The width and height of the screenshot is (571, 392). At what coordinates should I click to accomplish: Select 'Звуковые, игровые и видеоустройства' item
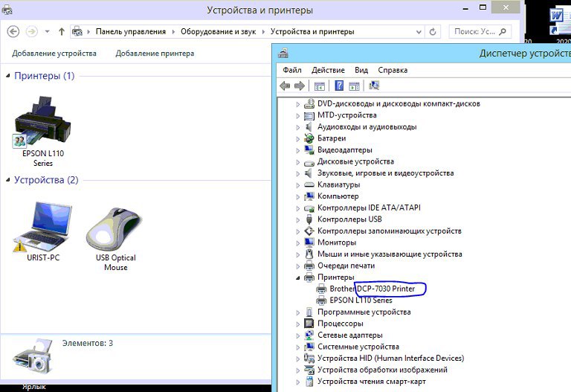pyautogui.click(x=386, y=173)
